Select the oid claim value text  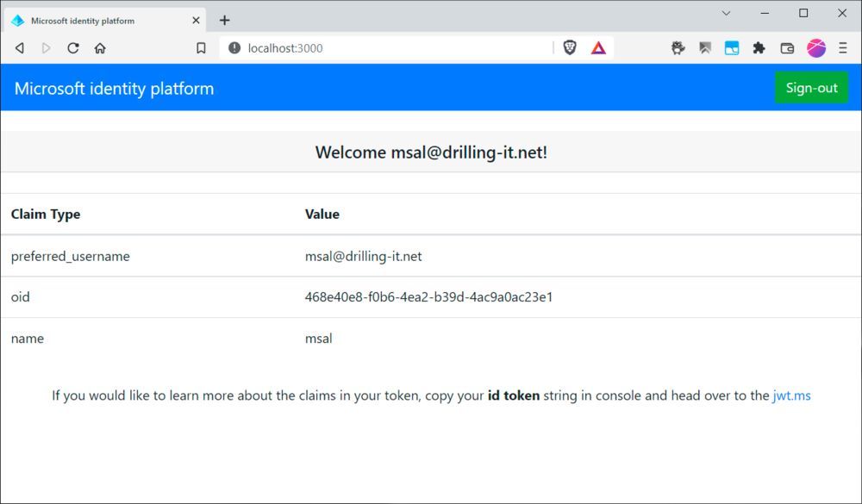tap(428, 296)
